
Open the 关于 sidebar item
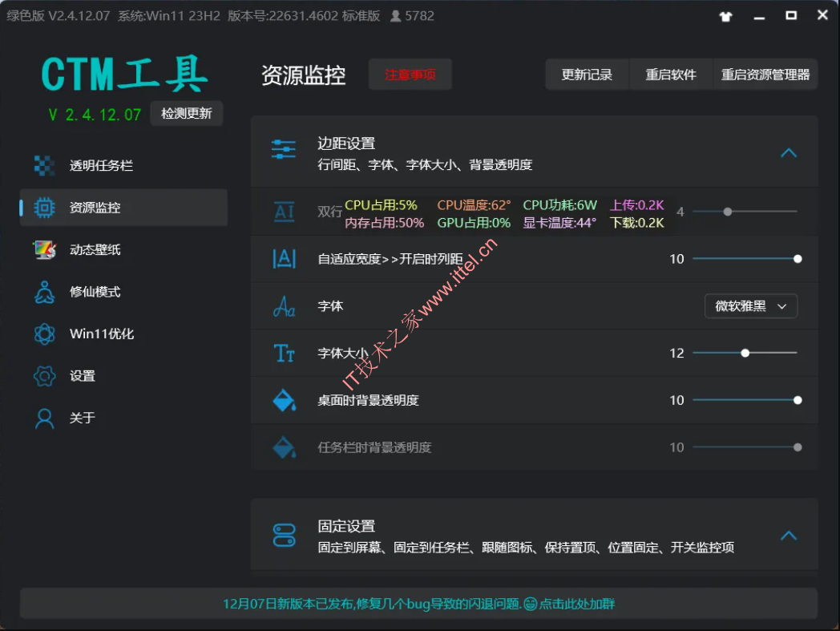click(x=123, y=419)
